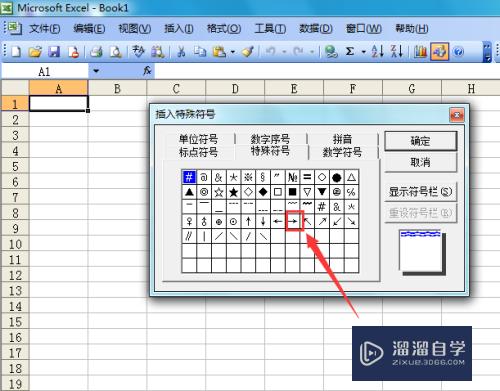Pick the female ♀ symbol
Screen dimensions: 500x391
coord(189,221)
